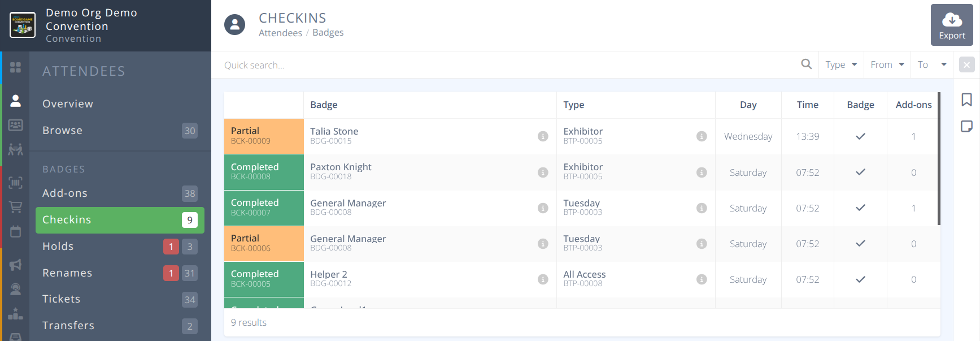Open the megaphone announcements sidebar icon
Screen dimensions: 980x341
16,264
